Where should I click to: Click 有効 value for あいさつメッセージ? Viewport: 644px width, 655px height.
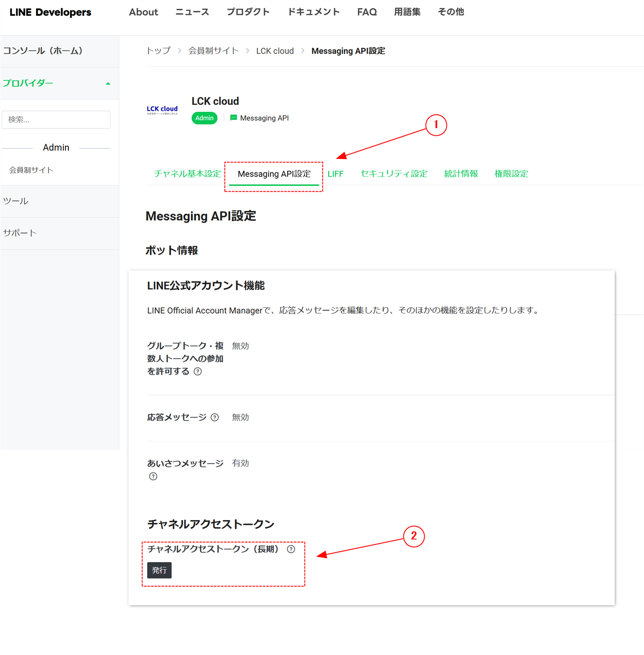click(240, 463)
